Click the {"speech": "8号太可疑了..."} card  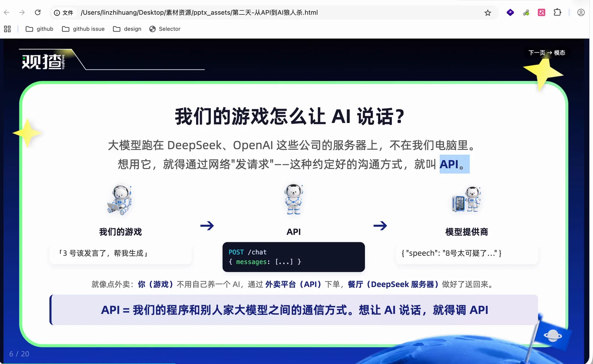click(x=467, y=254)
